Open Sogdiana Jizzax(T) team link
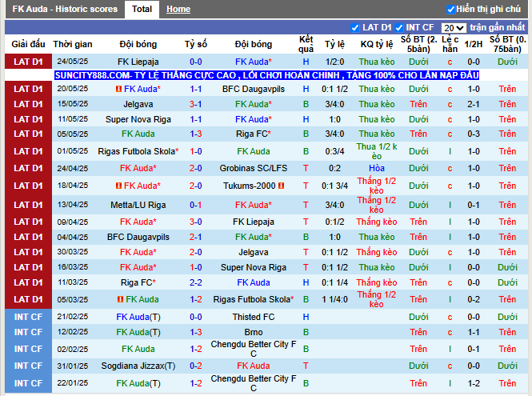 click(138, 366)
